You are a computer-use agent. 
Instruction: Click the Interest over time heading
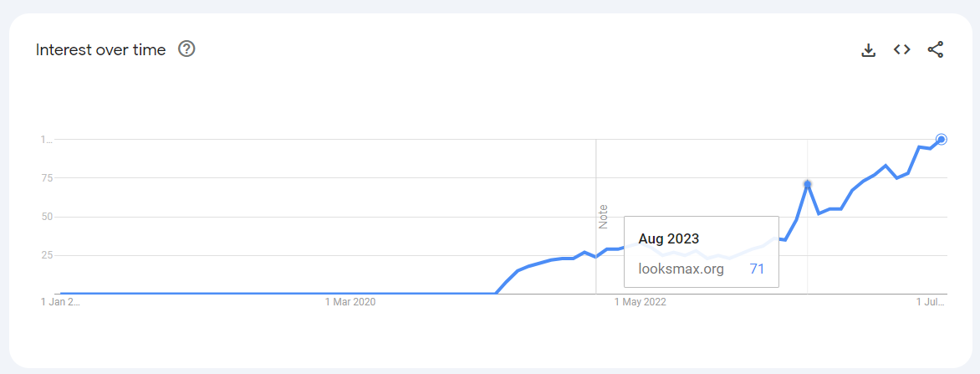(x=100, y=50)
